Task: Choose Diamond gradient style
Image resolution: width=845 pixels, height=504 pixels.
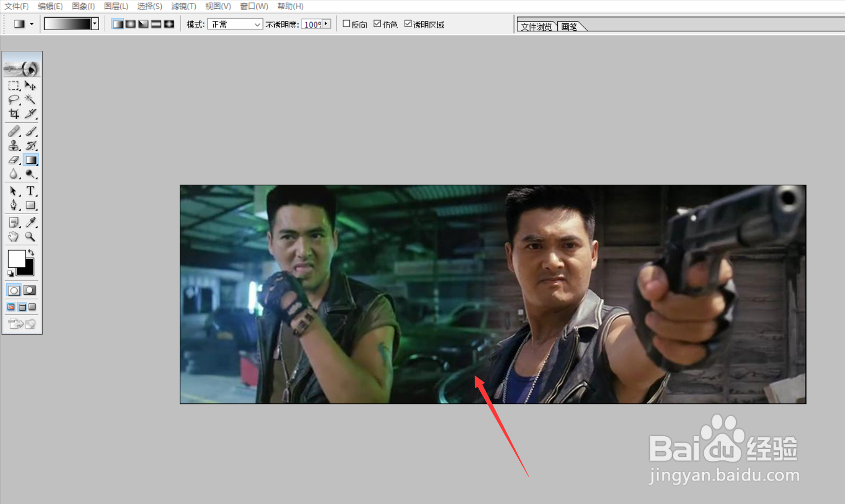Action: [x=170, y=24]
